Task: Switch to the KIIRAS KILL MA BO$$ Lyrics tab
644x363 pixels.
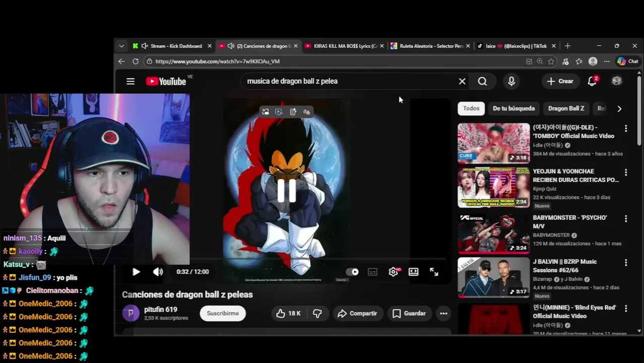Action: (x=345, y=46)
